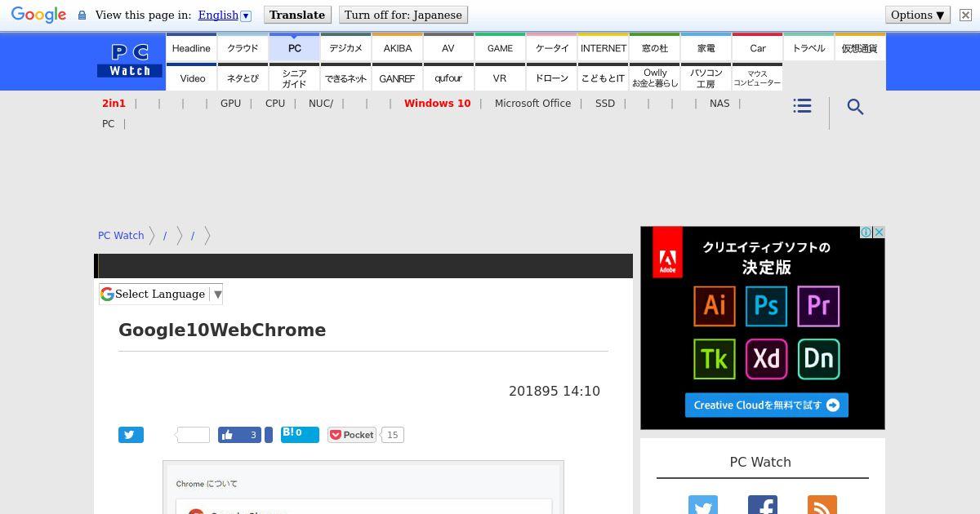Screen dimensions: 980x514
Task: Open the qufour tab
Action: (448, 78)
